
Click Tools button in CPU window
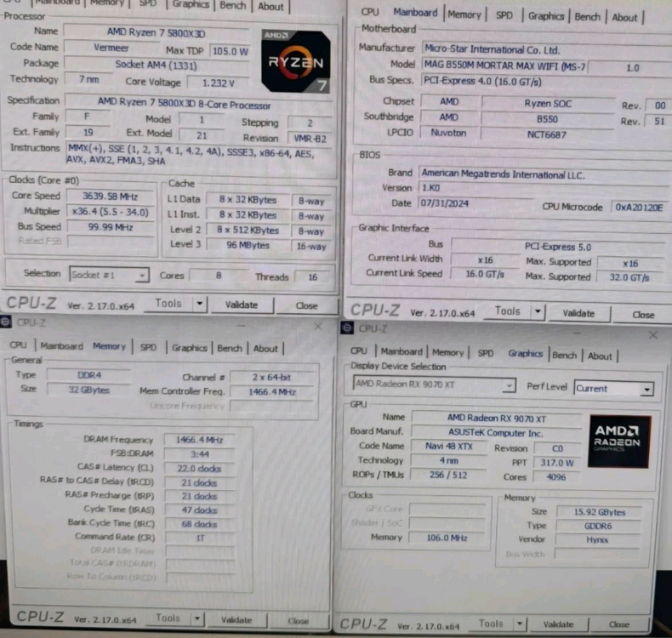(x=168, y=304)
